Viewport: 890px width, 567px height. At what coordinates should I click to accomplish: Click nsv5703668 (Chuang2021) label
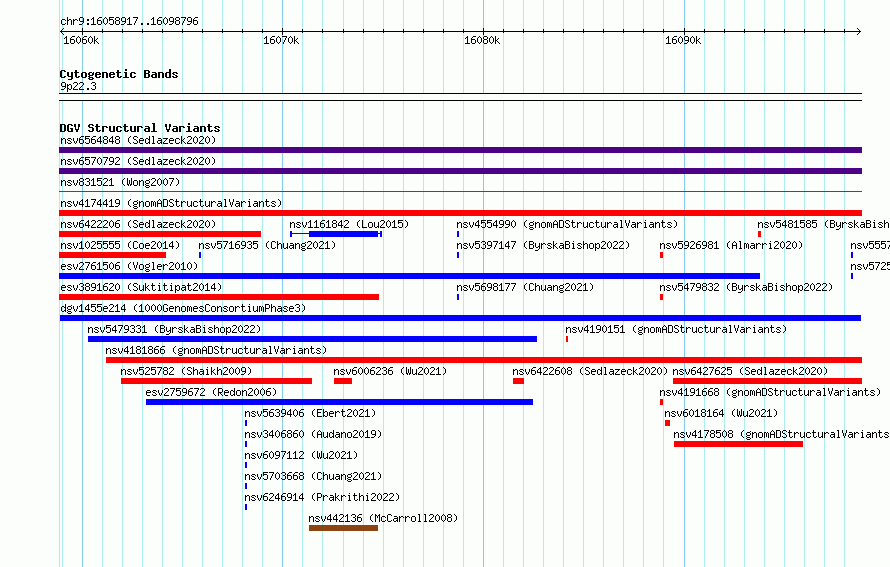(313, 476)
